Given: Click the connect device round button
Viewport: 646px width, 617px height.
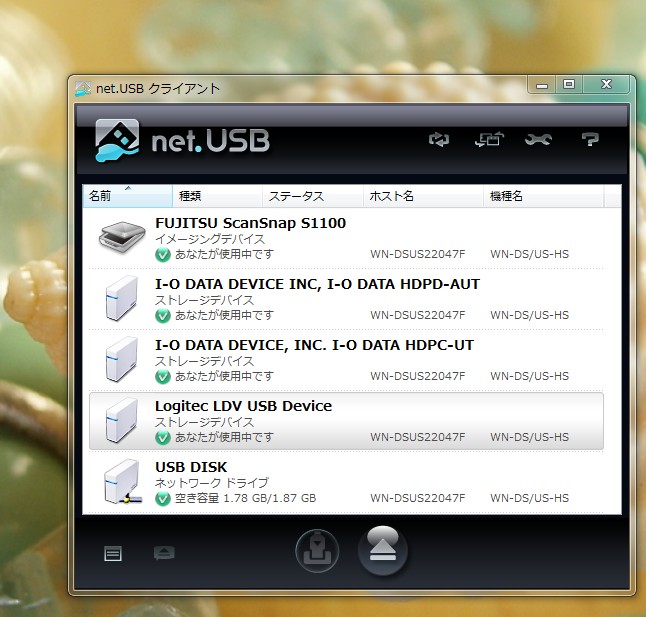Looking at the screenshot, I should (317, 551).
